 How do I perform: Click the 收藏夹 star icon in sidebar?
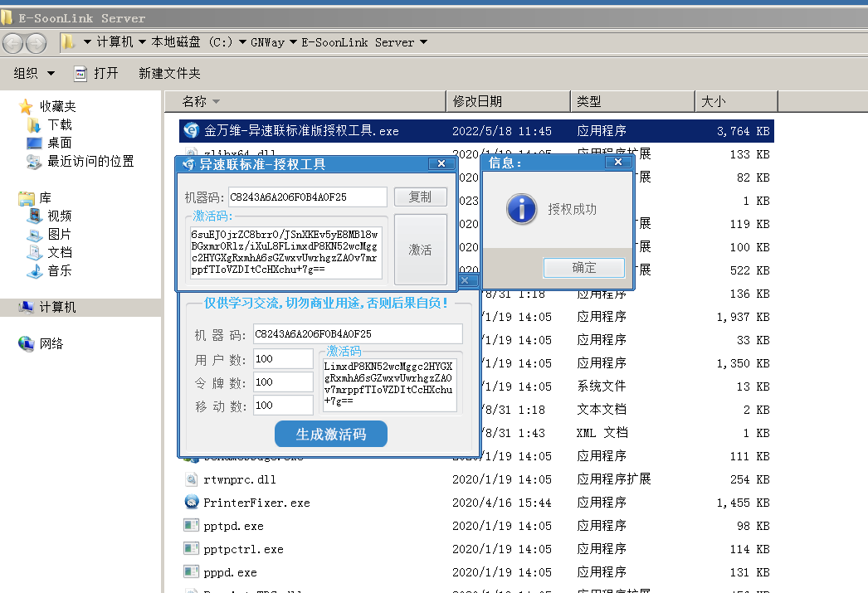click(x=26, y=106)
